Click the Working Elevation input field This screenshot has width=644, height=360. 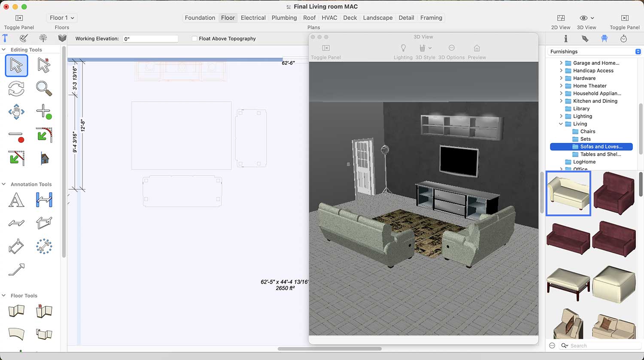click(150, 39)
